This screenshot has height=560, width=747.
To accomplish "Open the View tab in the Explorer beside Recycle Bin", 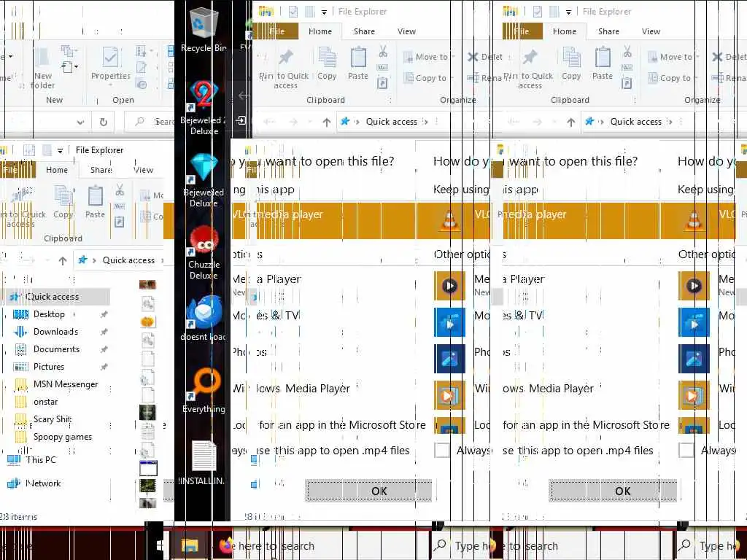I will (x=406, y=31).
